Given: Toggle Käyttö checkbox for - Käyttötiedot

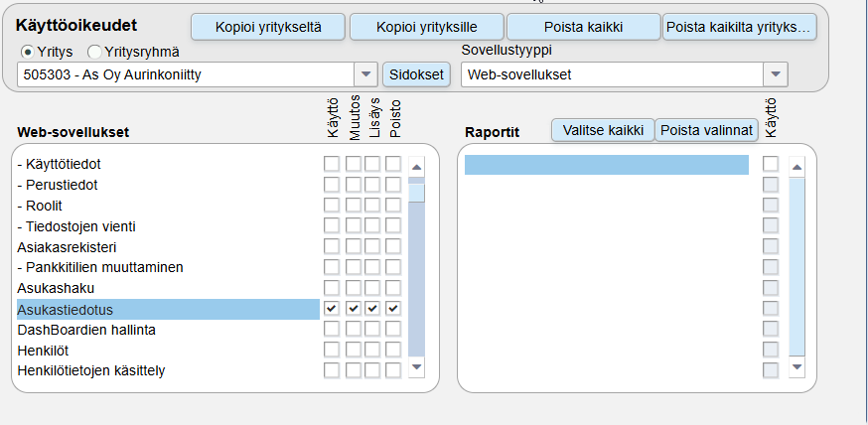Looking at the screenshot, I should [x=332, y=164].
